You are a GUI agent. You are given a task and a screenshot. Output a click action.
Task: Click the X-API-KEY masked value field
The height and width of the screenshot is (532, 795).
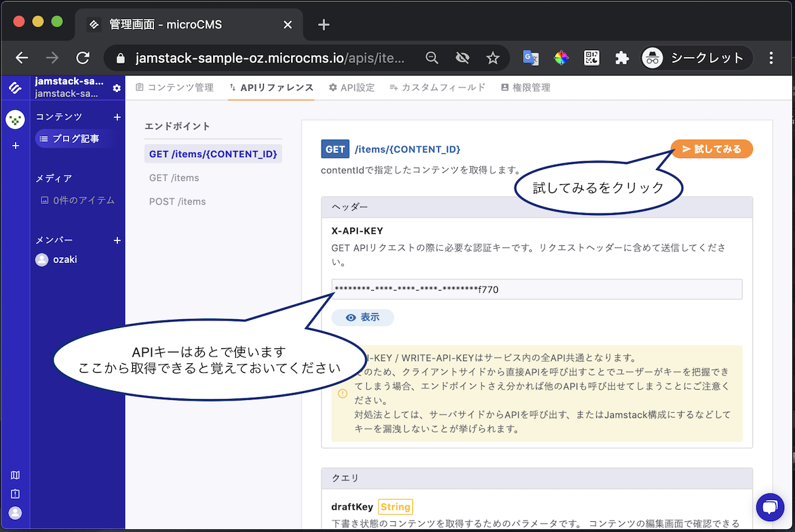pyautogui.click(x=537, y=289)
